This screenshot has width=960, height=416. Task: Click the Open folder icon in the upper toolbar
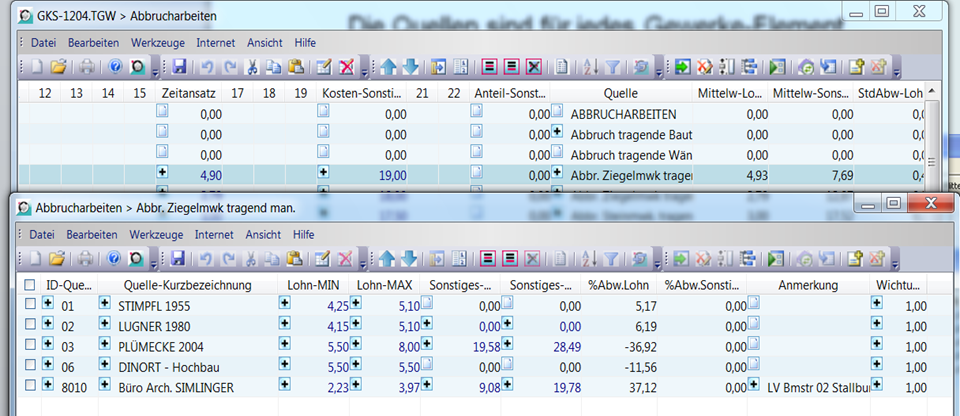(x=58, y=67)
